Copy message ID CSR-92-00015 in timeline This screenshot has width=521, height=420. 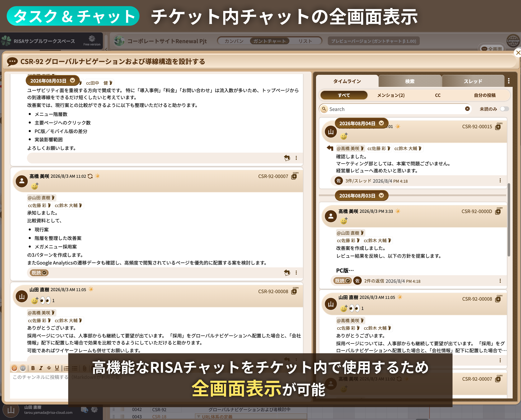[498, 127]
